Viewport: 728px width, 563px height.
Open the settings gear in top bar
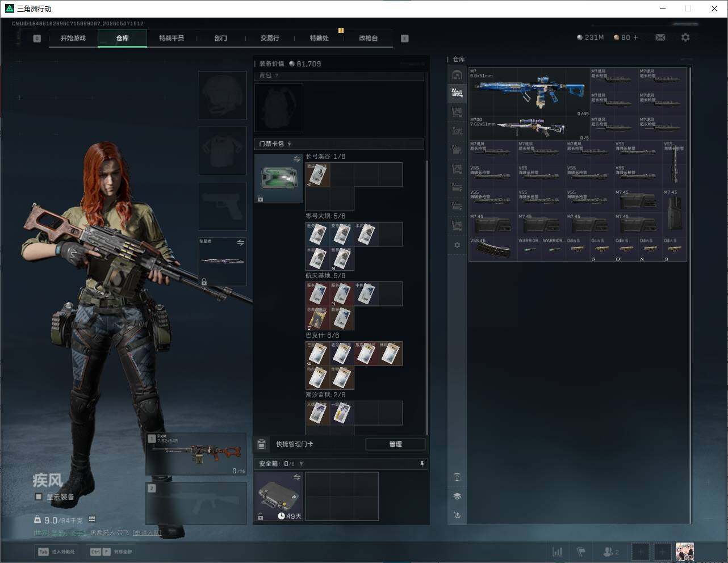click(x=685, y=37)
